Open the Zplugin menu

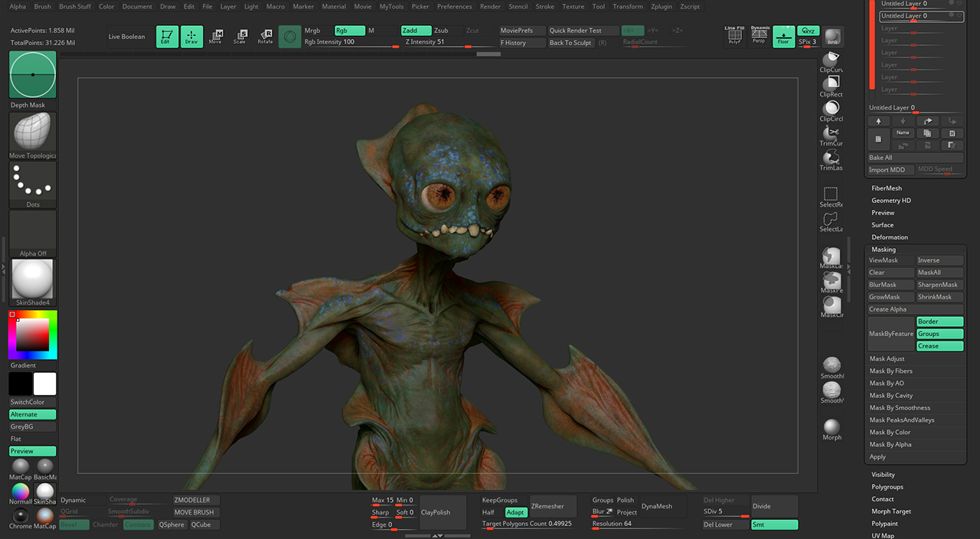662,6
